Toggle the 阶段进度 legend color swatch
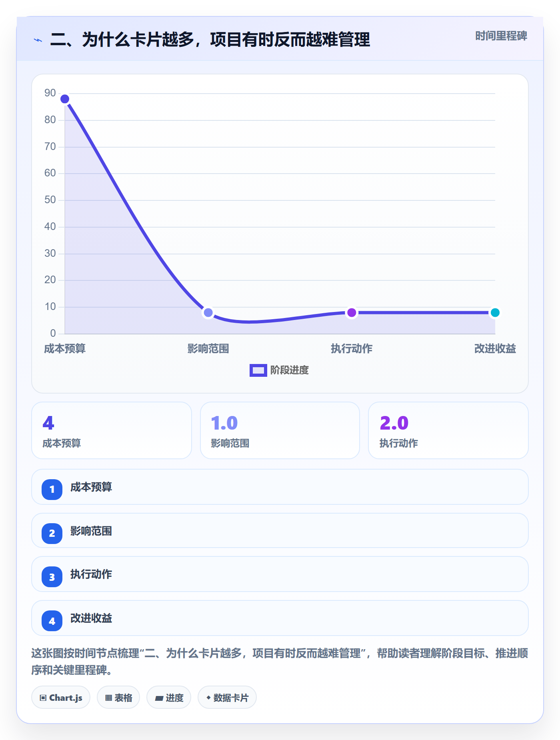This screenshot has width=560, height=740. pos(258,370)
